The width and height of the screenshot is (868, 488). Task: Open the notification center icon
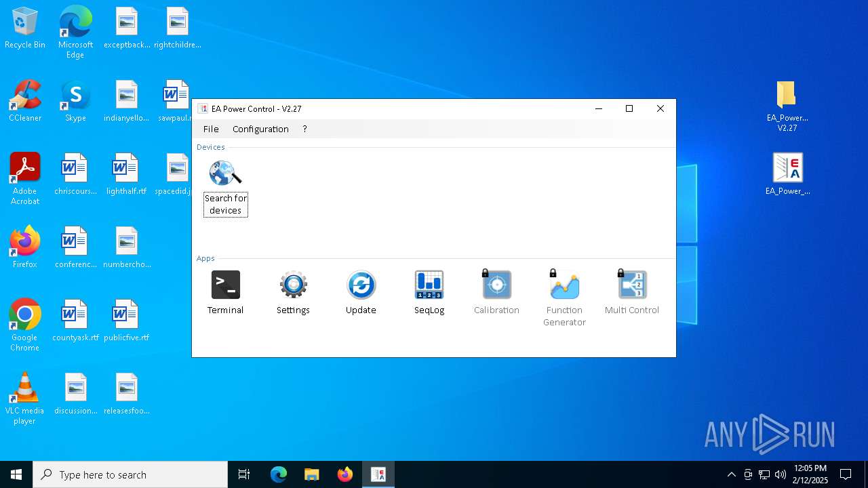click(x=846, y=474)
